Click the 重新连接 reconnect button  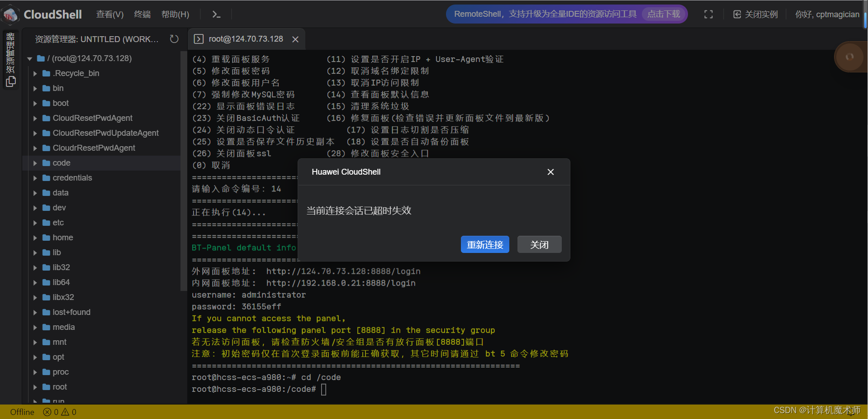pyautogui.click(x=485, y=245)
